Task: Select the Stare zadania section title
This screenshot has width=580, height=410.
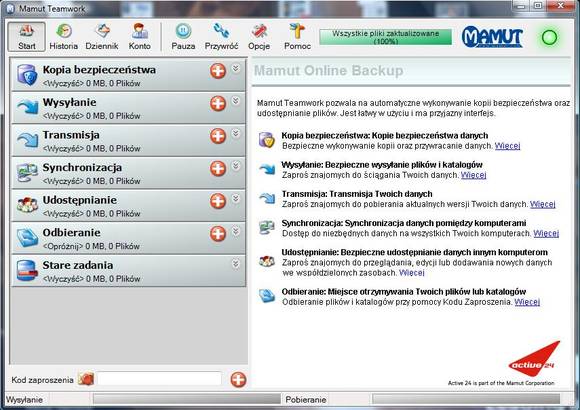Action: (x=78, y=265)
